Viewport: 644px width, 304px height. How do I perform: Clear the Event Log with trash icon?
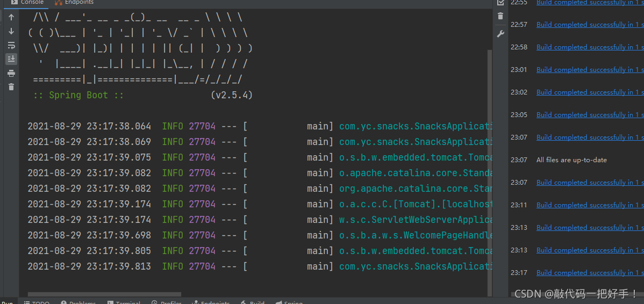(x=500, y=16)
